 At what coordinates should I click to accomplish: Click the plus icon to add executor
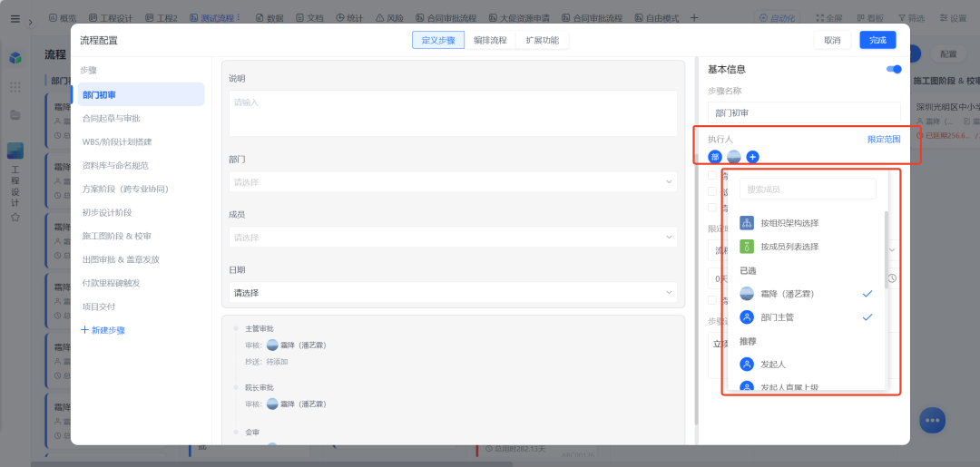click(752, 157)
